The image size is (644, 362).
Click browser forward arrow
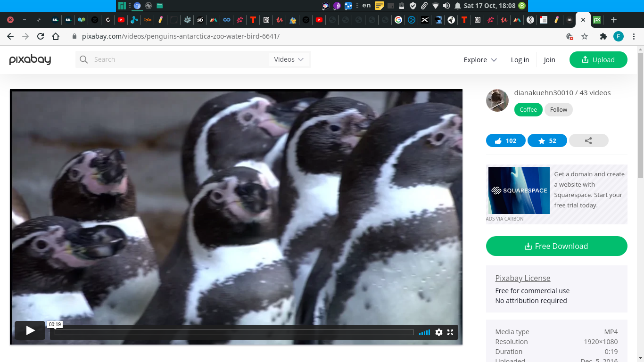(x=25, y=36)
